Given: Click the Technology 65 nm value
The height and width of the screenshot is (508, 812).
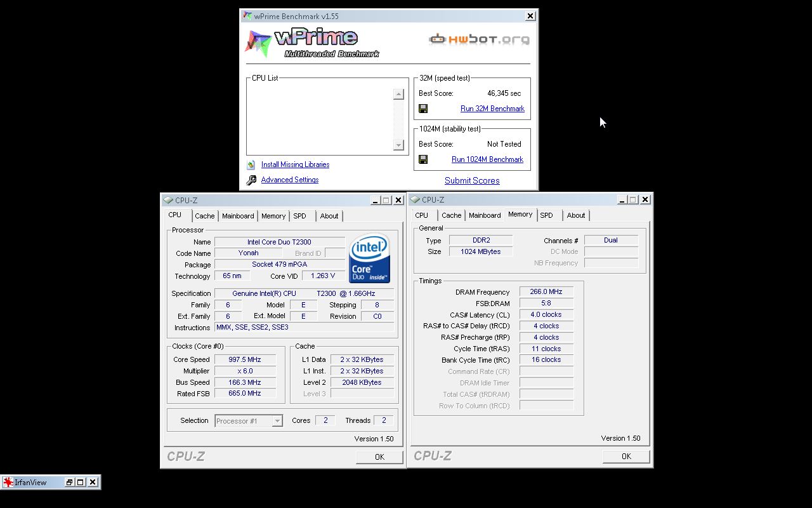Looking at the screenshot, I should coord(232,276).
